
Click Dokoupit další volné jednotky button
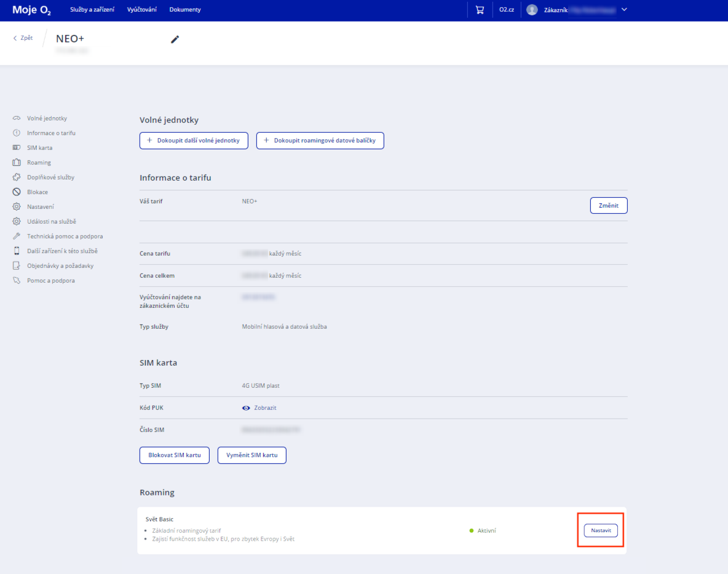click(194, 141)
